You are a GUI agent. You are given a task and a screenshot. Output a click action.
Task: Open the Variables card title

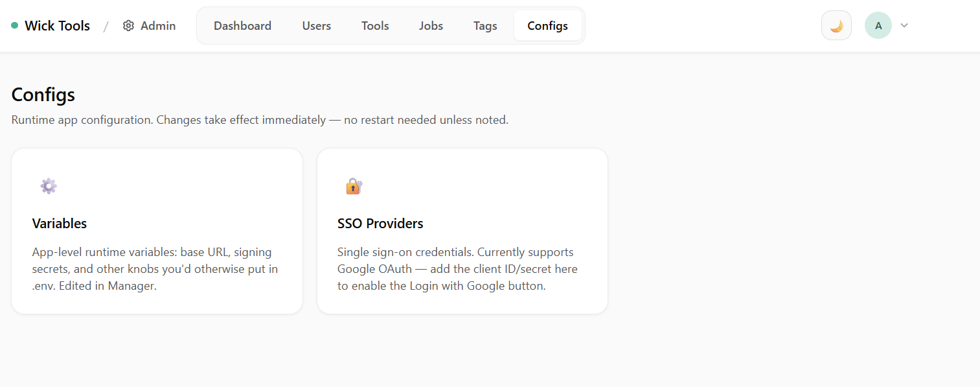click(x=60, y=224)
